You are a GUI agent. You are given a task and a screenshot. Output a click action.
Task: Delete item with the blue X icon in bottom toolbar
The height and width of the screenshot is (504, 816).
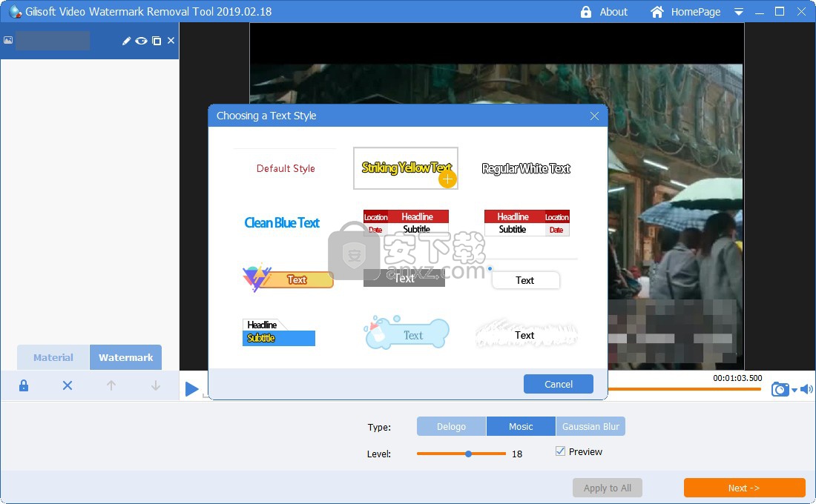coord(68,385)
